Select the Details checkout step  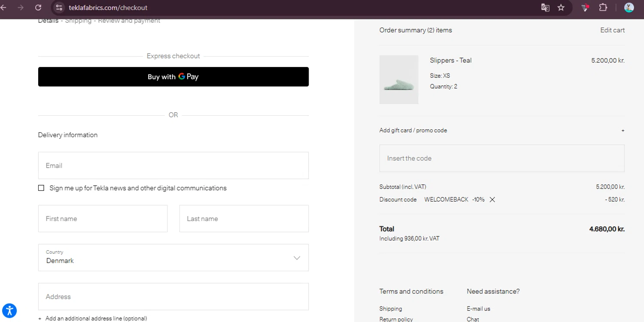pos(48,21)
